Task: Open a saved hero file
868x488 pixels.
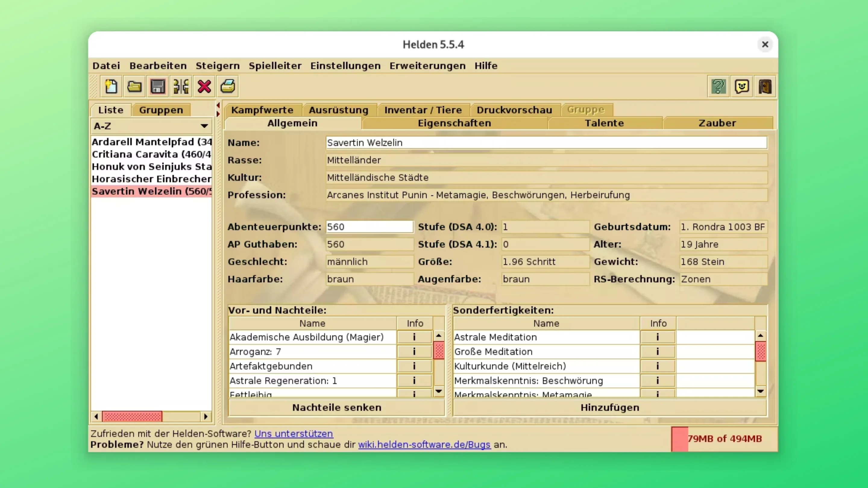Action: (x=134, y=86)
